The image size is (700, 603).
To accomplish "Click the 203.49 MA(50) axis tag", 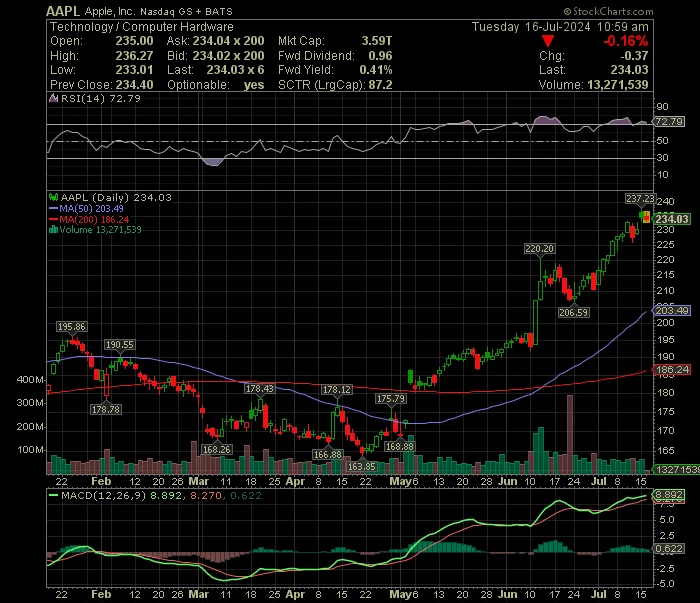I will point(671,310).
